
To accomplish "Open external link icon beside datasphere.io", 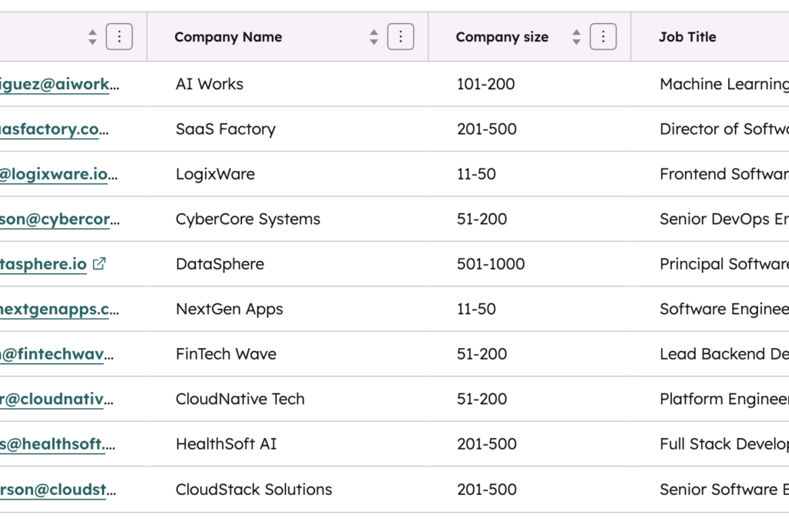I will (x=99, y=263).
